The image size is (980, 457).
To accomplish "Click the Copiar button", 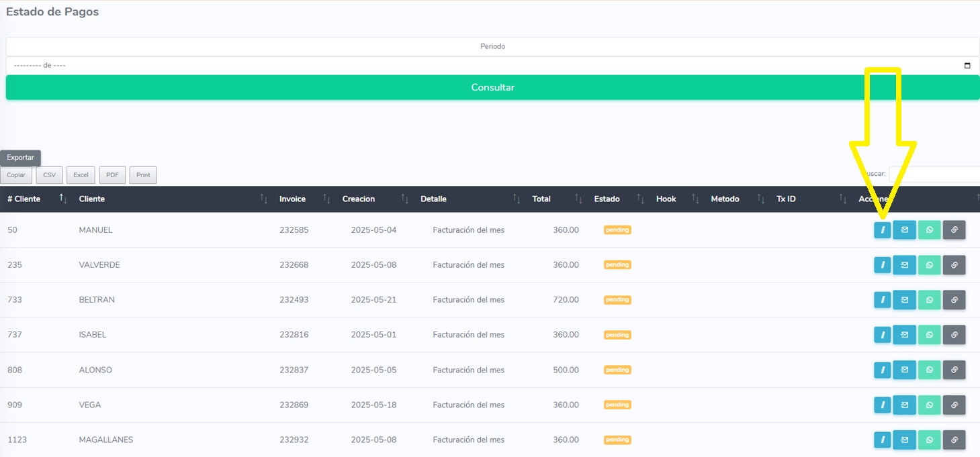I will pyautogui.click(x=16, y=175).
